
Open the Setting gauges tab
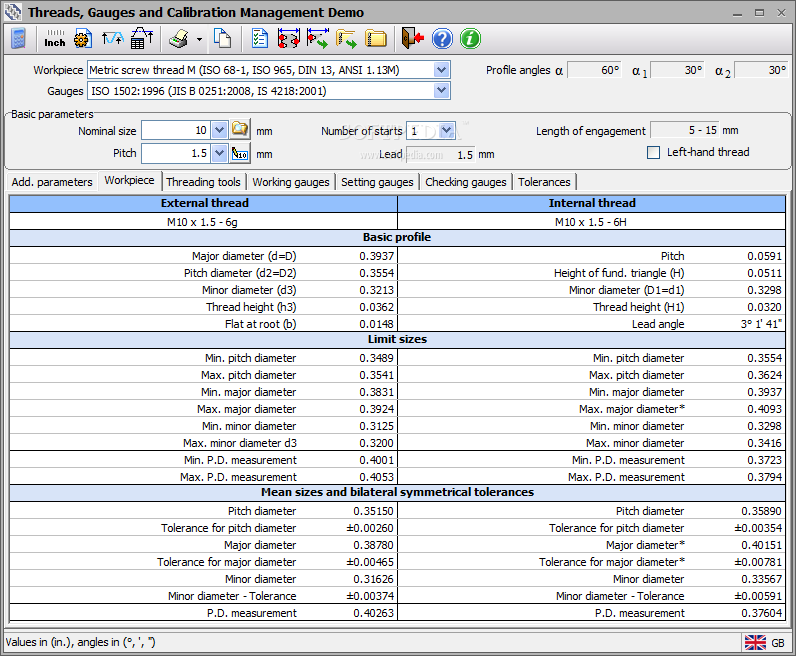[377, 182]
